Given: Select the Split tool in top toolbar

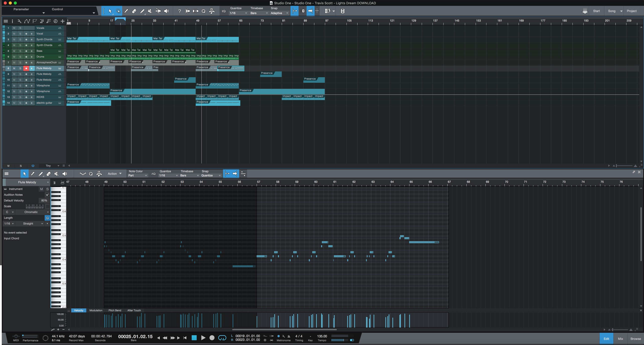Looking at the screenshot, I should click(x=126, y=11).
